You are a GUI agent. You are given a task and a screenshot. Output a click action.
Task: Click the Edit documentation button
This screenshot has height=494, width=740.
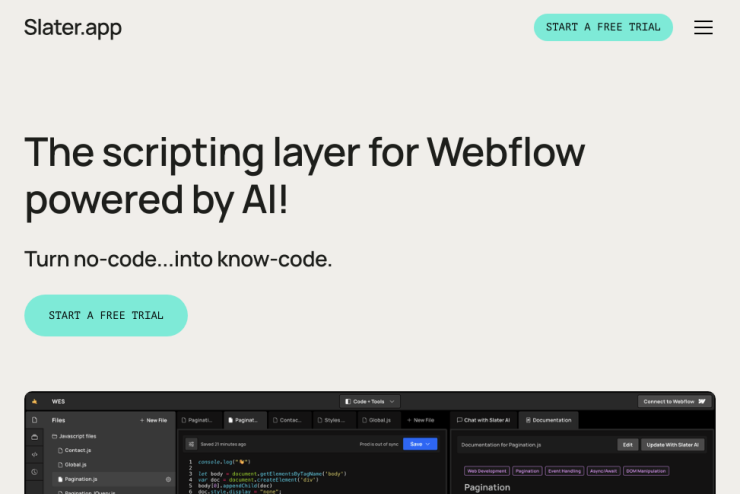[x=628, y=444]
